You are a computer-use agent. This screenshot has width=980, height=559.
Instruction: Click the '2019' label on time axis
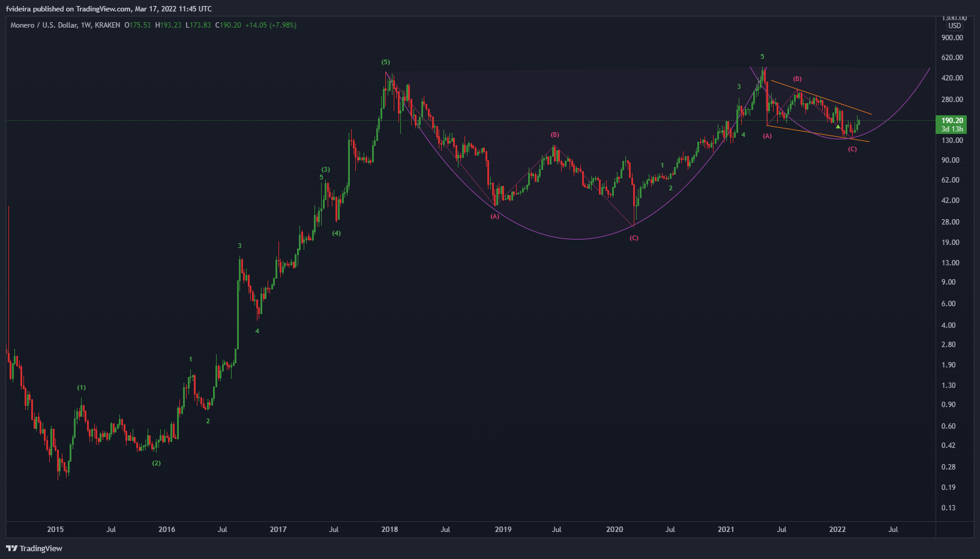tap(503, 529)
